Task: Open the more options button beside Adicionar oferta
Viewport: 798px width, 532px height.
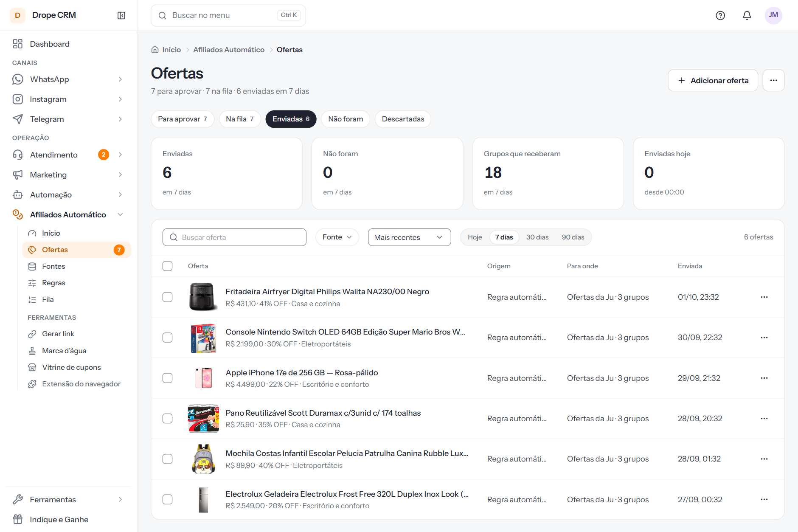Action: click(773, 80)
